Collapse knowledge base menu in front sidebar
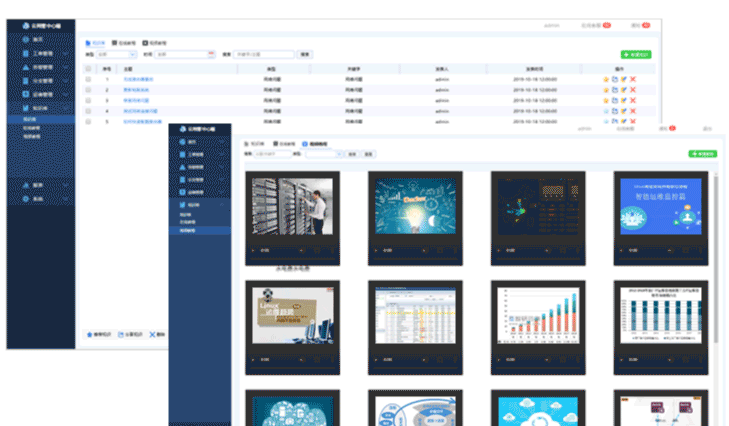 pyautogui.click(x=222, y=205)
